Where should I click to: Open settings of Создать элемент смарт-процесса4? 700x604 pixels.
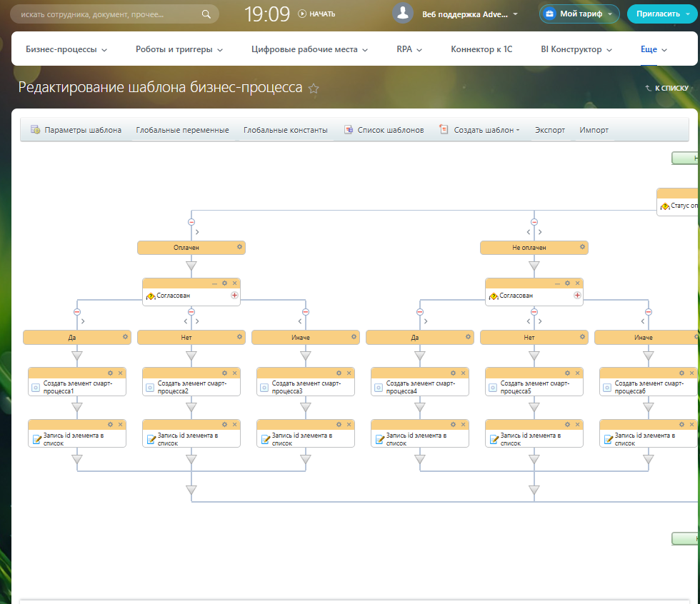[453, 373]
